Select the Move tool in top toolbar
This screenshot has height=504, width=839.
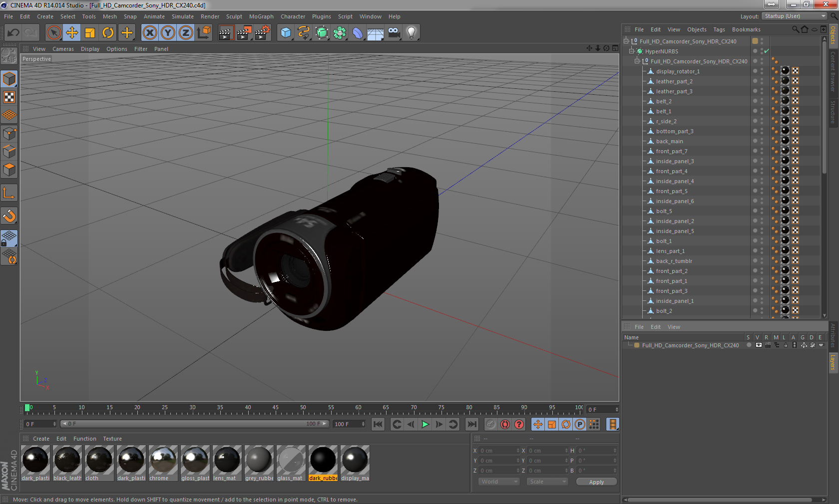click(x=72, y=33)
